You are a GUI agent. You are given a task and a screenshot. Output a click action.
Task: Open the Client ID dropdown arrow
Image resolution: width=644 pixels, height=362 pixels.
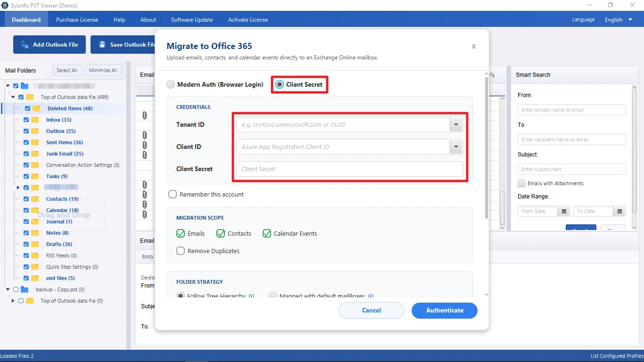pyautogui.click(x=456, y=147)
